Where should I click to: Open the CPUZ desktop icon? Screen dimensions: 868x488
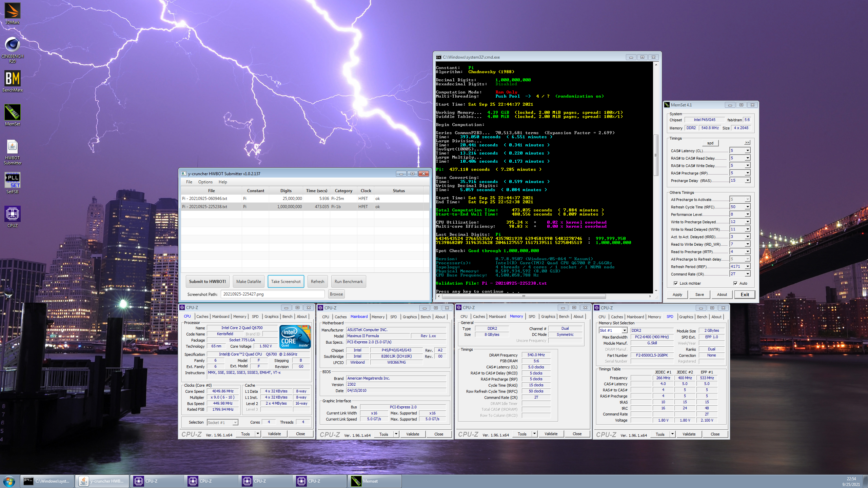[13, 217]
